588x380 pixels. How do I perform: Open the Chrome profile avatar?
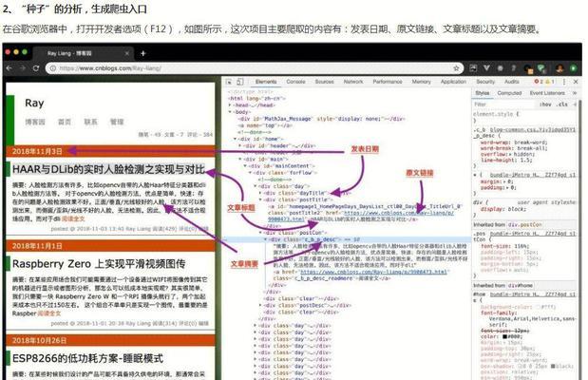click(560, 68)
